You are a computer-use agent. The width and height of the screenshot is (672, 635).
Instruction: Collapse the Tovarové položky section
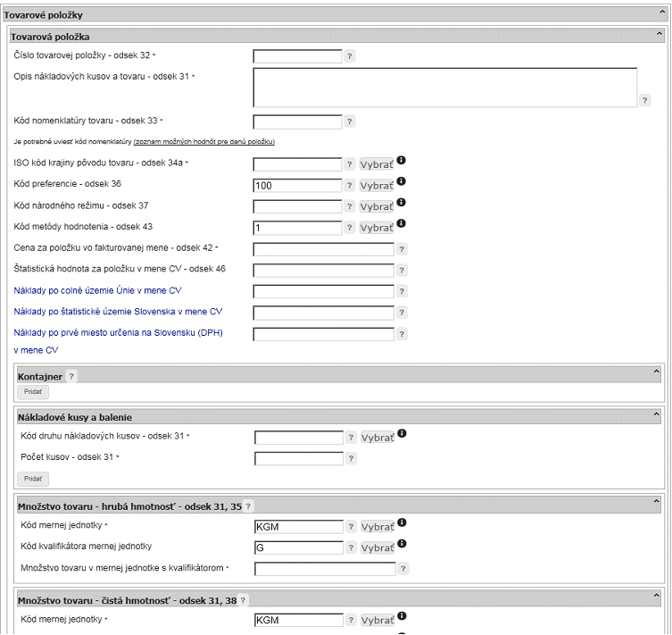pyautogui.click(x=662, y=13)
